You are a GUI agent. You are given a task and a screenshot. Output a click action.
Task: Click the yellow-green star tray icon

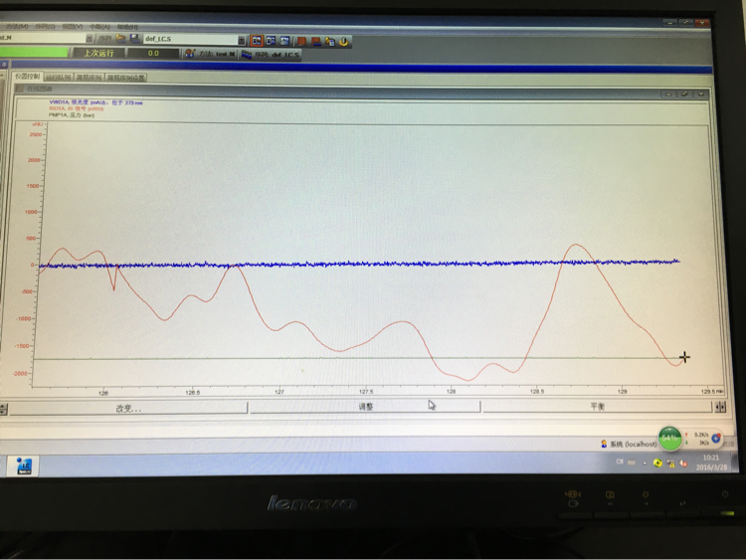pyautogui.click(x=657, y=463)
